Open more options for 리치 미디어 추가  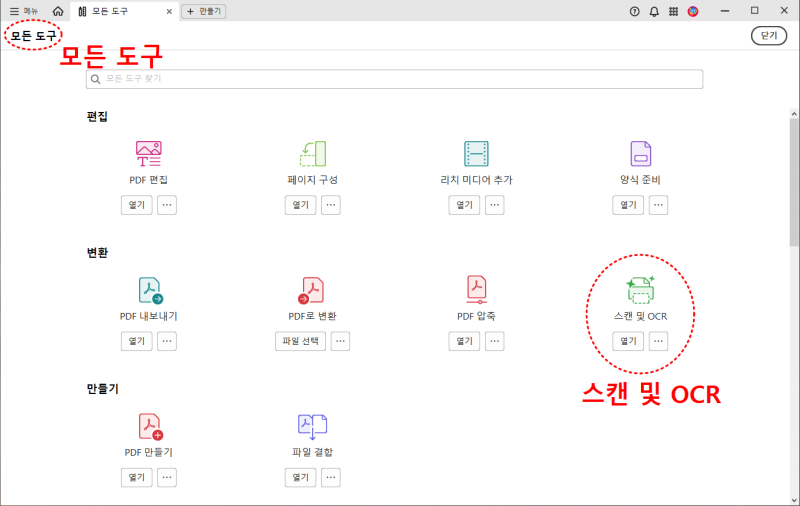(x=494, y=205)
